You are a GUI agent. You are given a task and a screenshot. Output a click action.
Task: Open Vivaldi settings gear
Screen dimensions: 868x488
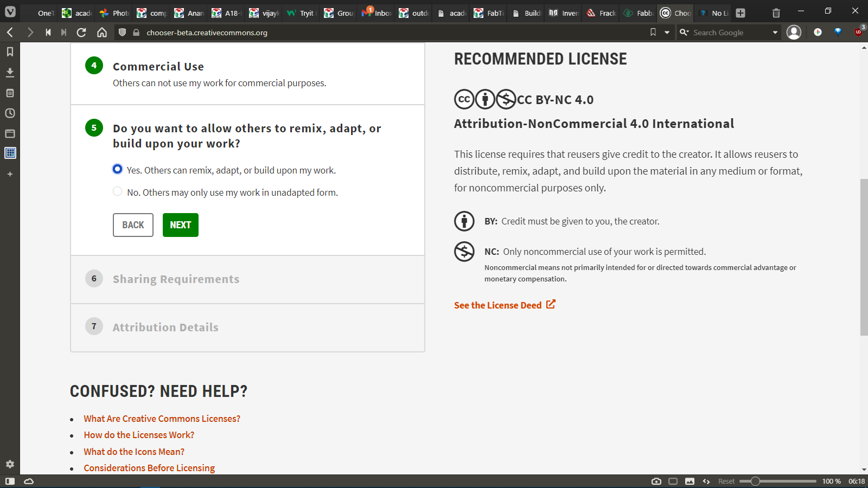[10, 464]
